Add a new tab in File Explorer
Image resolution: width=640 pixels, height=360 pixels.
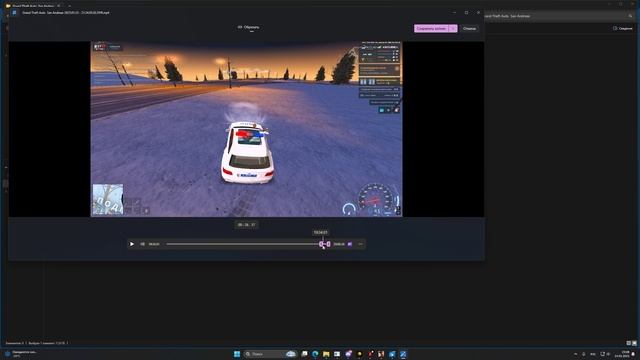click(69, 6)
